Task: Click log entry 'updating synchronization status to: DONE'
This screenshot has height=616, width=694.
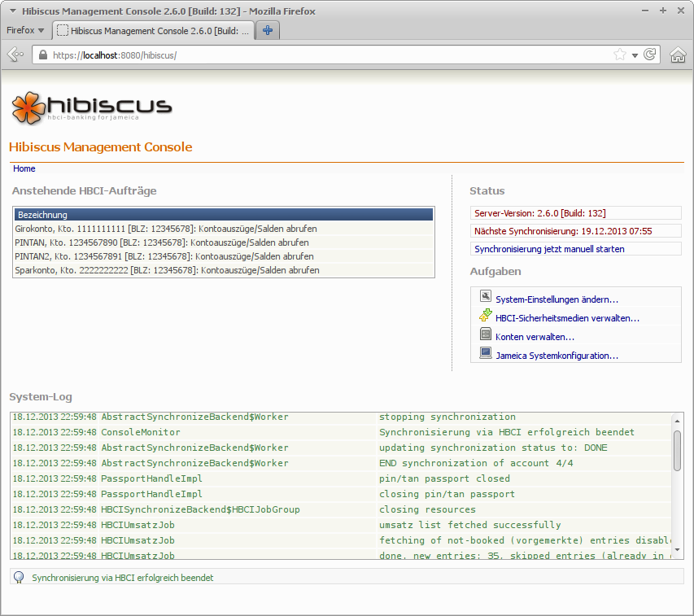Action: (493, 448)
